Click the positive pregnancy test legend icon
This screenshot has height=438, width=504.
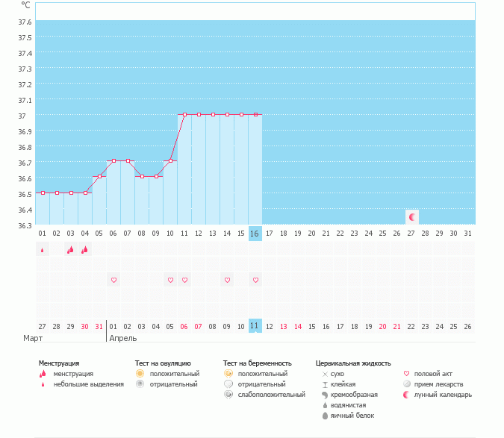(x=228, y=373)
